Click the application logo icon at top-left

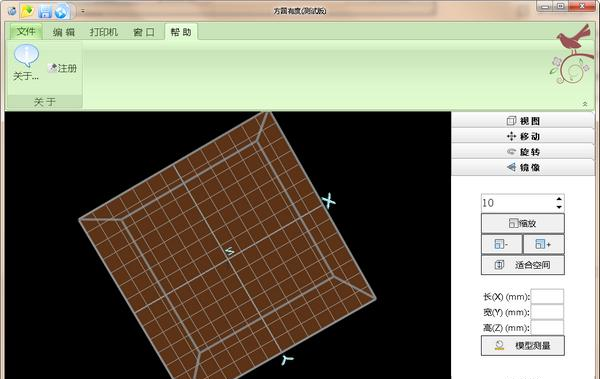pos(12,11)
